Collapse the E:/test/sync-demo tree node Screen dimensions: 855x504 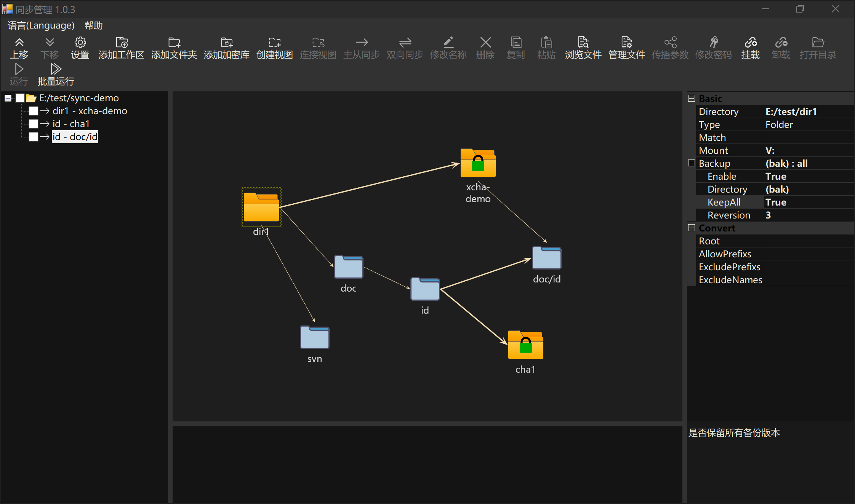tap(8, 98)
